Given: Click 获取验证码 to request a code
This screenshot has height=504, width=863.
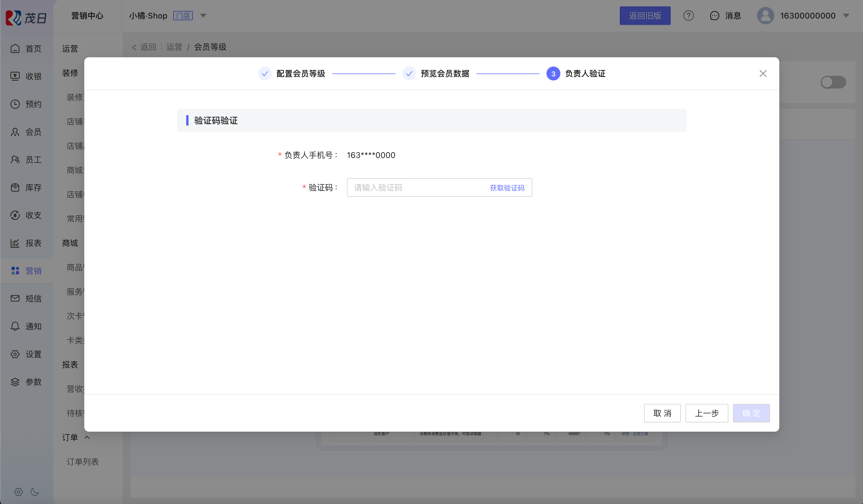Looking at the screenshot, I should [507, 188].
